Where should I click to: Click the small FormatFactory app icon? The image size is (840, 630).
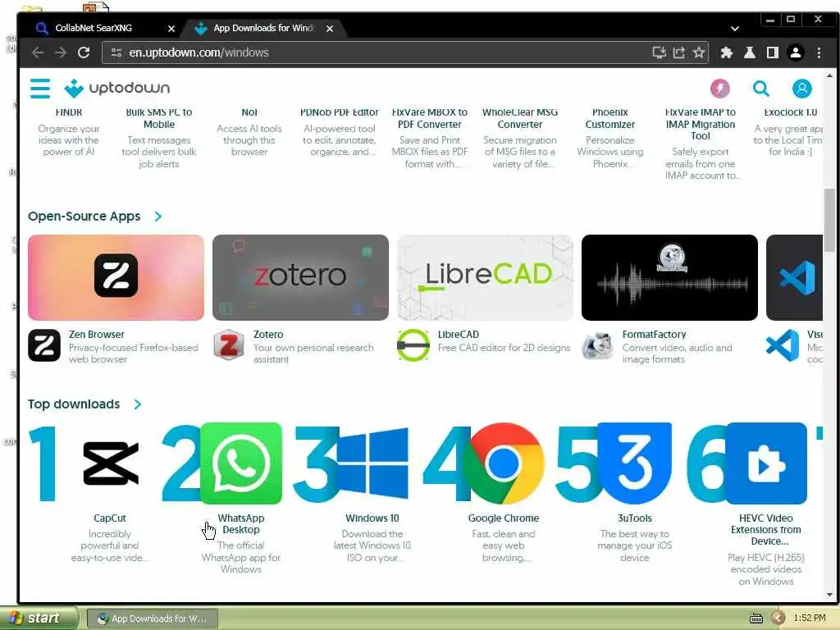click(598, 345)
